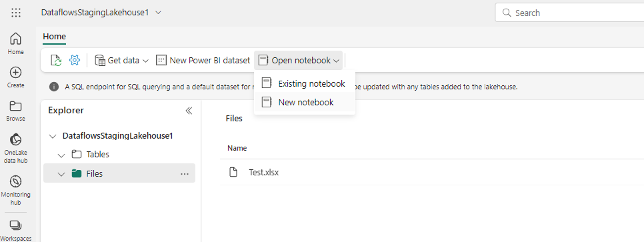The height and width of the screenshot is (242, 644).
Task: Select Tables in the Explorer tree
Action: [98, 155]
